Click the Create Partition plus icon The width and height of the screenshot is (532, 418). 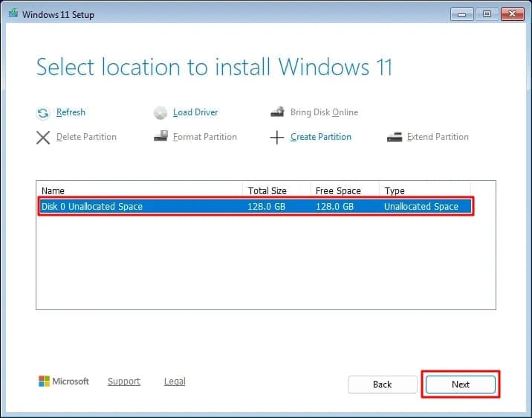coord(277,138)
